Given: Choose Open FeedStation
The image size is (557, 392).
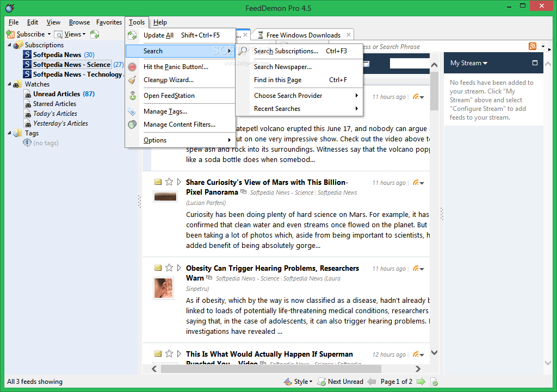Looking at the screenshot, I should pyautogui.click(x=181, y=96).
